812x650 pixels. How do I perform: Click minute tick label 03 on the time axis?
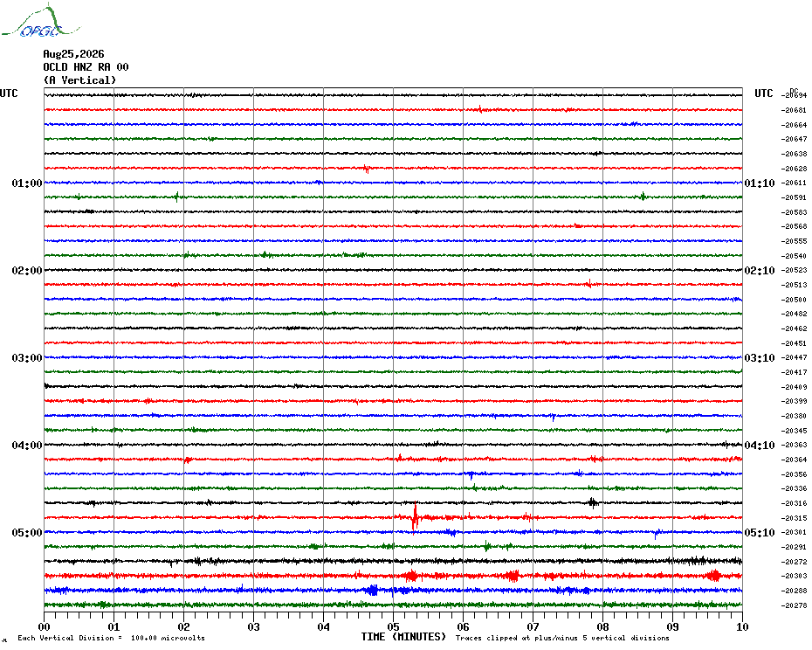[253, 626]
